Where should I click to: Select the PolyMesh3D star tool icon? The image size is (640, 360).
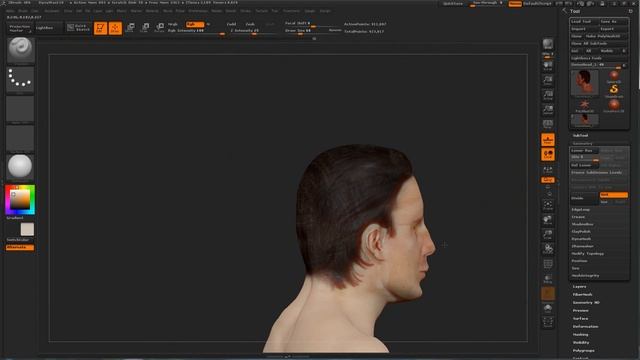point(584,106)
